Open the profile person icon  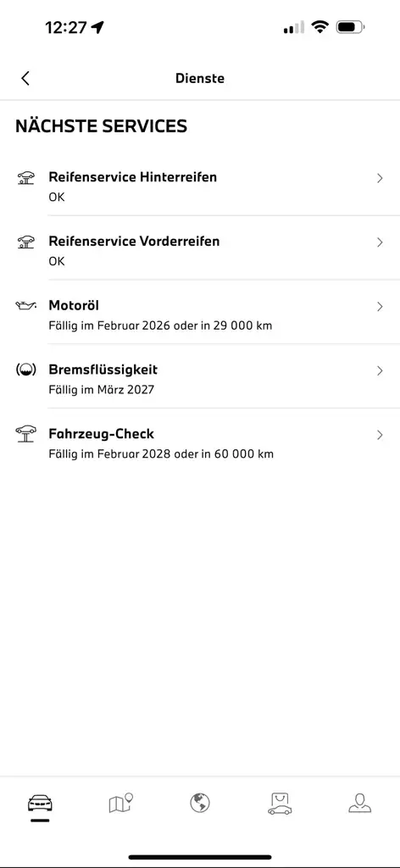[359, 803]
